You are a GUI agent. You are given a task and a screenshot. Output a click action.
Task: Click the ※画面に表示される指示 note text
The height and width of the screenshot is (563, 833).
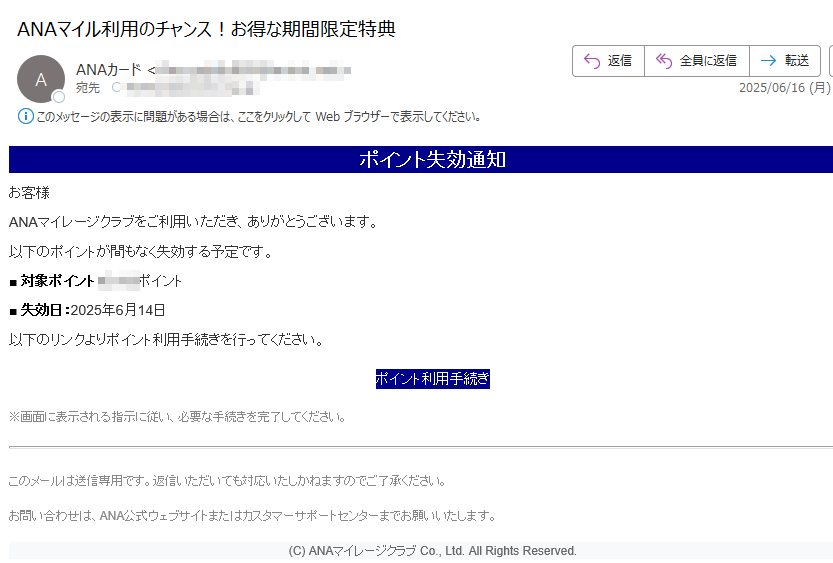pos(177,417)
